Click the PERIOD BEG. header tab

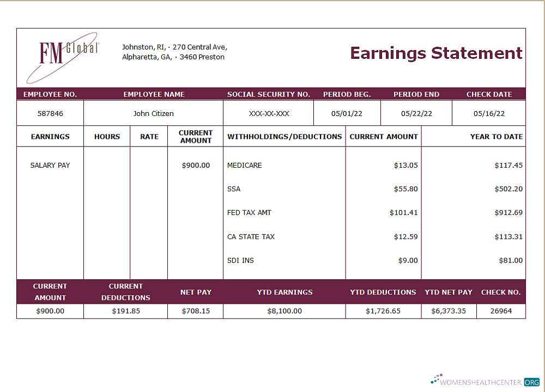[x=347, y=94]
